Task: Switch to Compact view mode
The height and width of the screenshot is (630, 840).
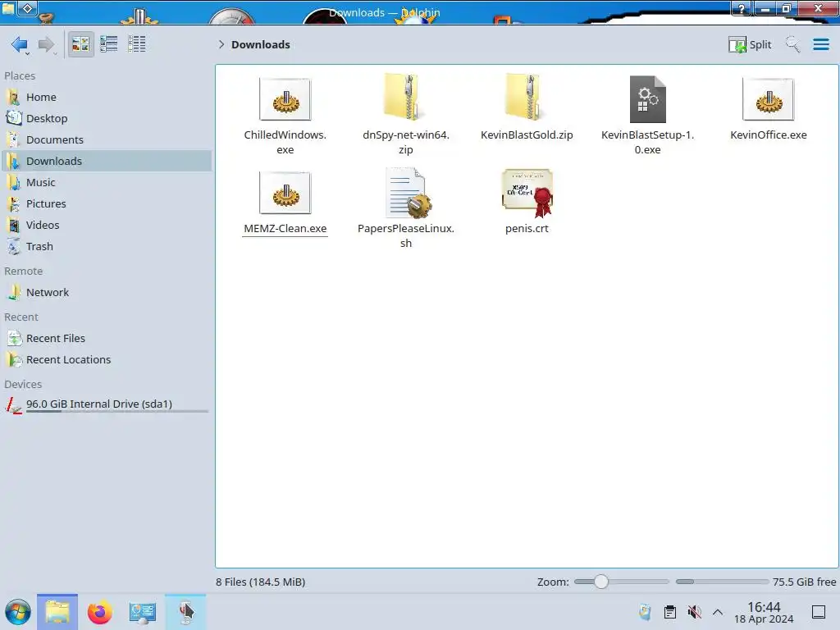Action: [109, 44]
